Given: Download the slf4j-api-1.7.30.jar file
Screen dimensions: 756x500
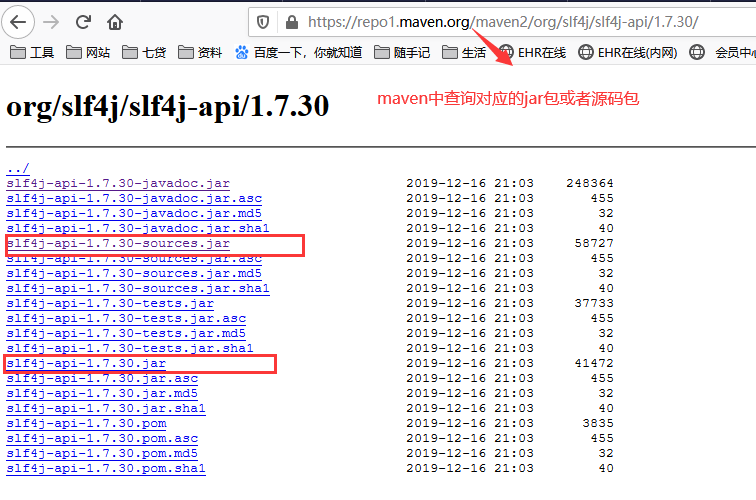Looking at the screenshot, I should click(86, 363).
